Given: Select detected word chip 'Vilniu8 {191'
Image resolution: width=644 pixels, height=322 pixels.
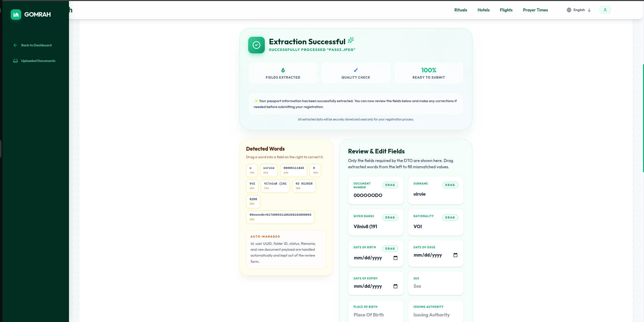Looking at the screenshot, I should point(275,186).
